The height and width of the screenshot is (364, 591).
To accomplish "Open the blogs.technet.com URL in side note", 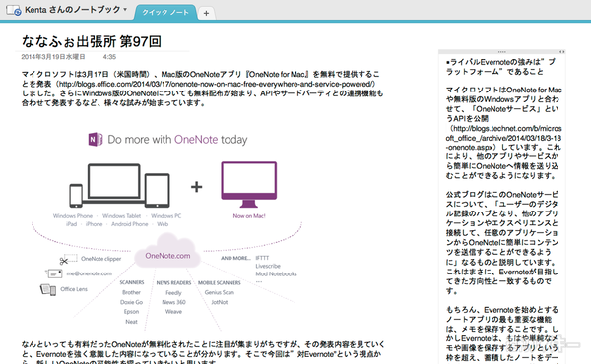I will coord(504,138).
